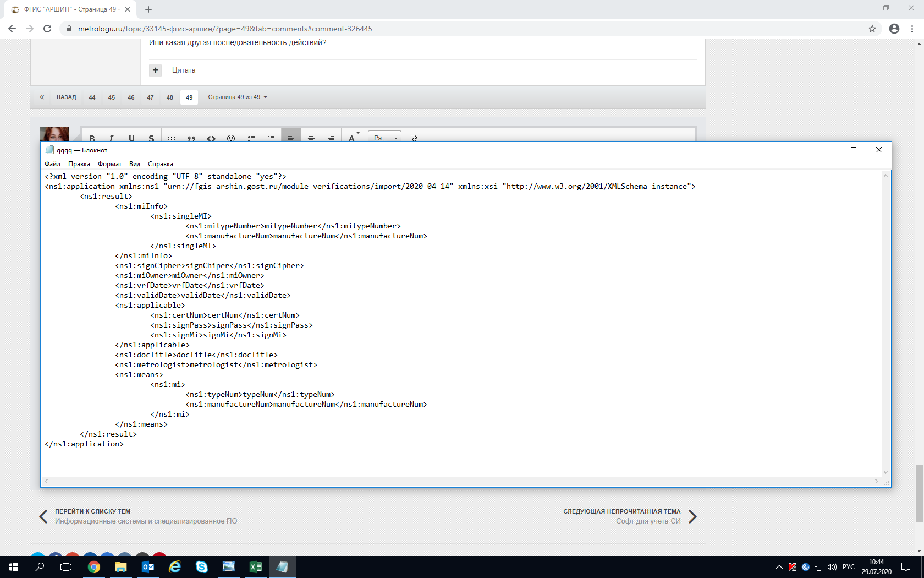Screen dimensions: 924x578
Task: Click the НАЗАД pagination button
Action: [66, 97]
